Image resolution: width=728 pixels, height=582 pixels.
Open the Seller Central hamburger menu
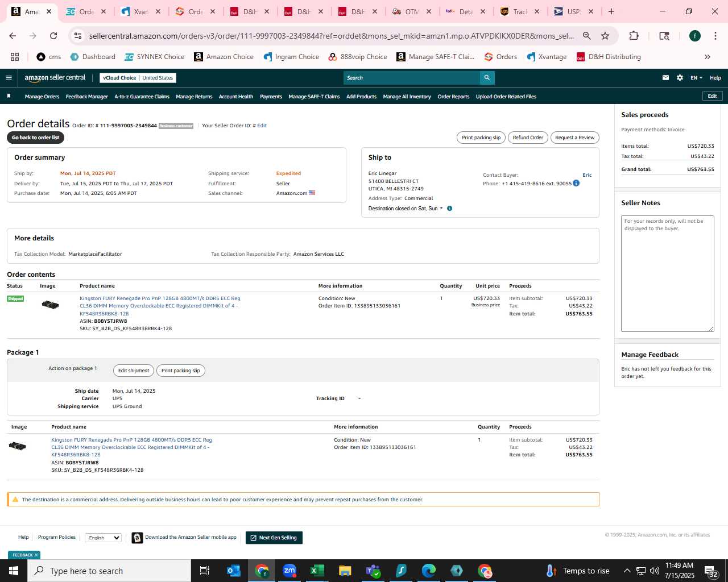(x=9, y=78)
